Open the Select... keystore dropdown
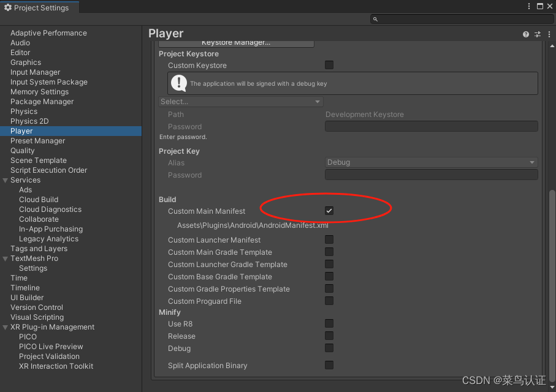 pos(240,101)
